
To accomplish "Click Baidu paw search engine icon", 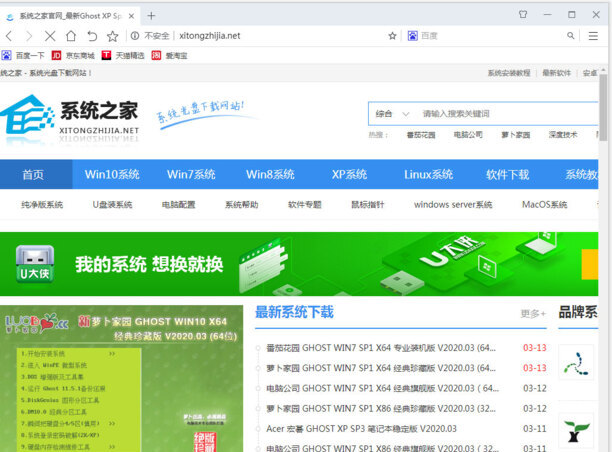I will (x=413, y=36).
